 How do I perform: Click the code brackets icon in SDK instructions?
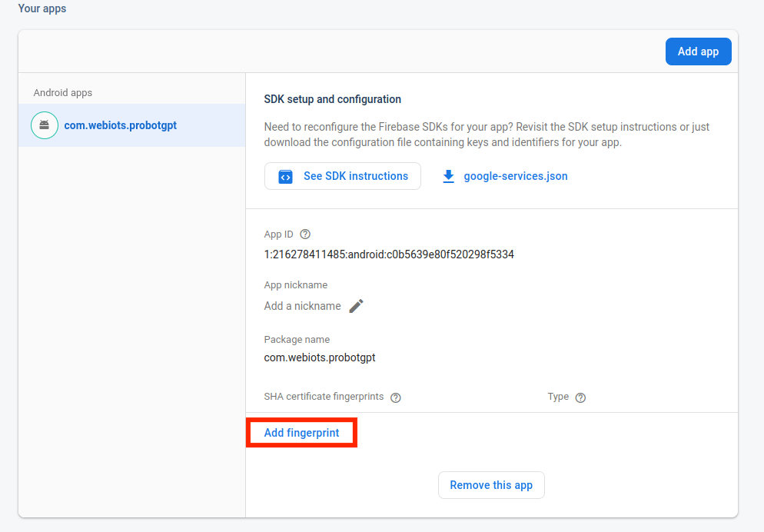tap(285, 176)
